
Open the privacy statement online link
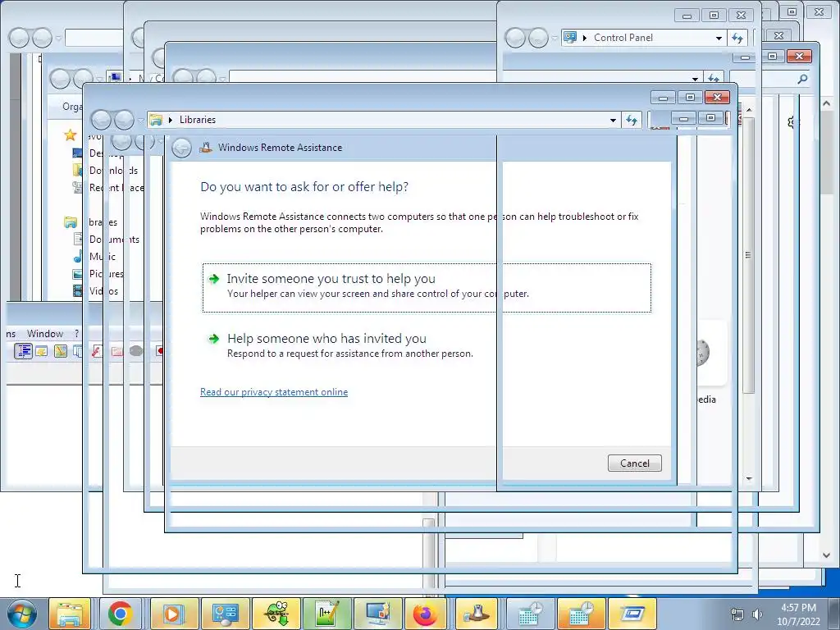274,392
